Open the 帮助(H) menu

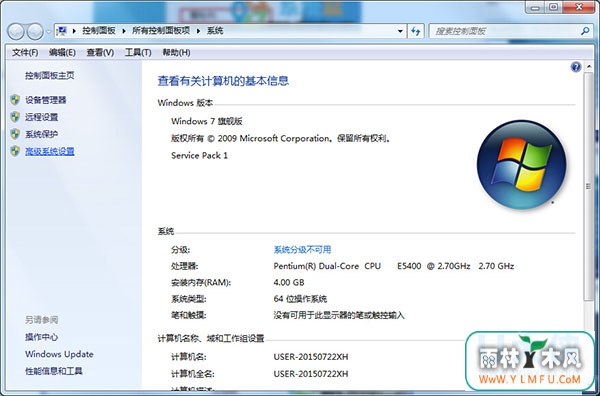[x=176, y=52]
